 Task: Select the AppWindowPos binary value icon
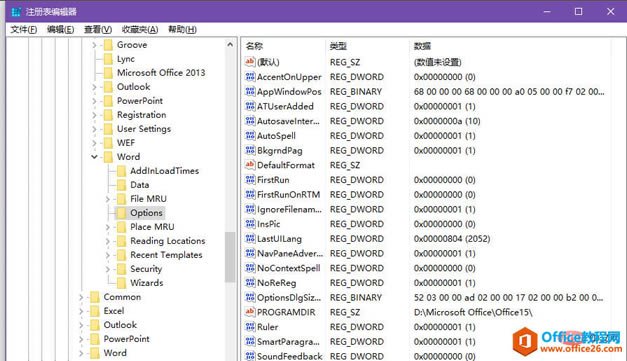click(250, 92)
